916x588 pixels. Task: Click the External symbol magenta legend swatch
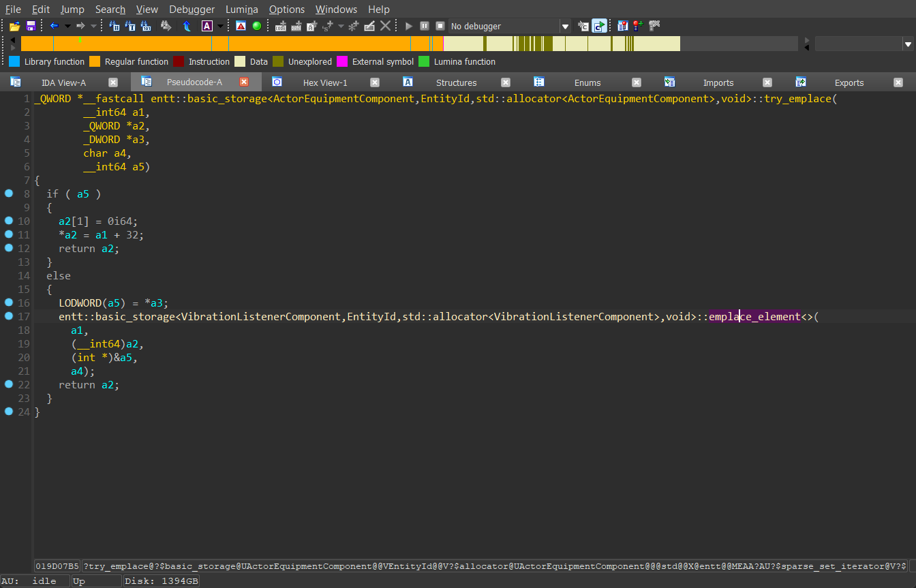tap(342, 61)
